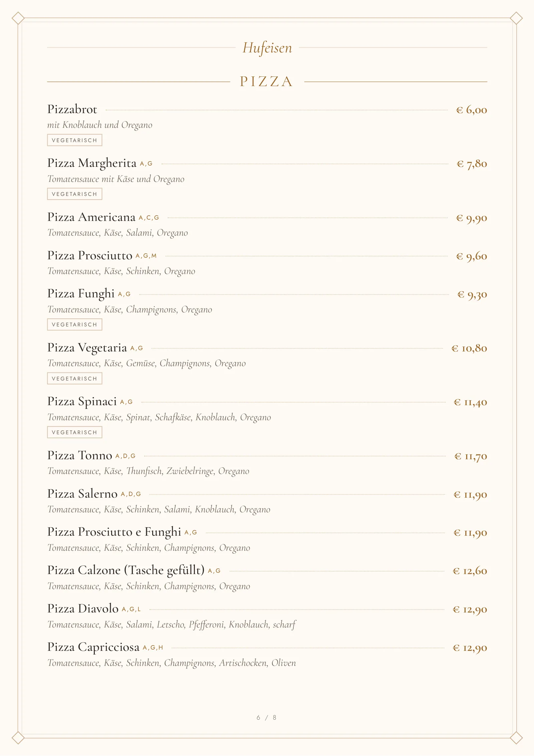Click the A,G,L allergen code beside Pizza Diavolo
Viewport: 534px width, 756px height.
pyautogui.click(x=131, y=609)
